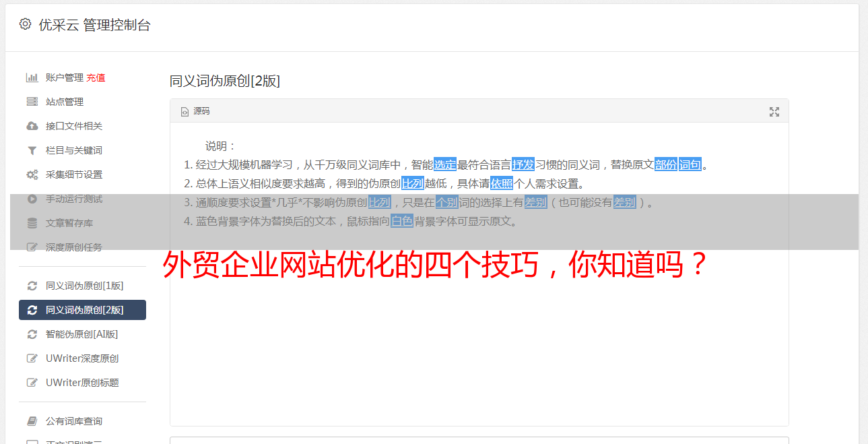This screenshot has height=444, width=868.
Task: Open 智能伪原创[AI版] menu item
Action: (82, 334)
